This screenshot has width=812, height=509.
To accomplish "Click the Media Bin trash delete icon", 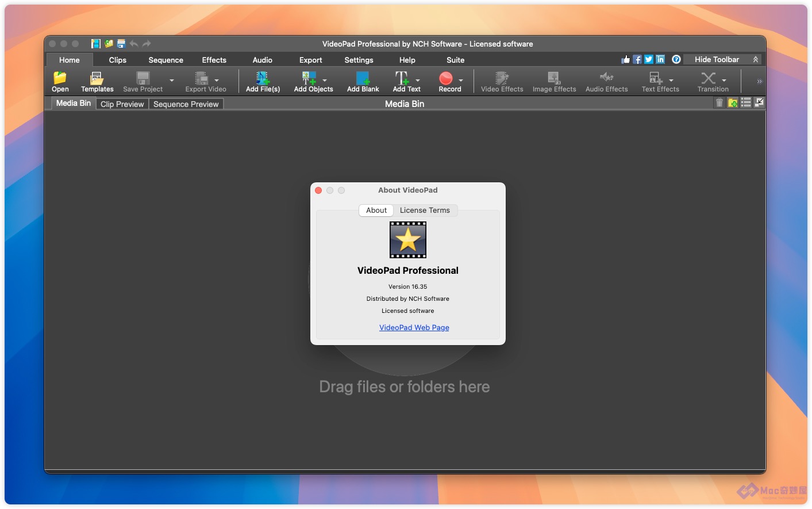I will (x=719, y=103).
